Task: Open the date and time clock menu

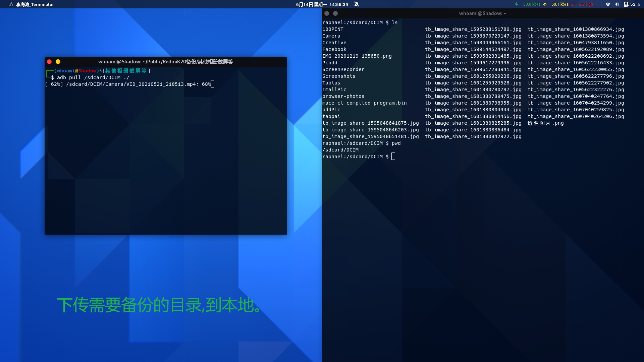Action: [x=322, y=4]
